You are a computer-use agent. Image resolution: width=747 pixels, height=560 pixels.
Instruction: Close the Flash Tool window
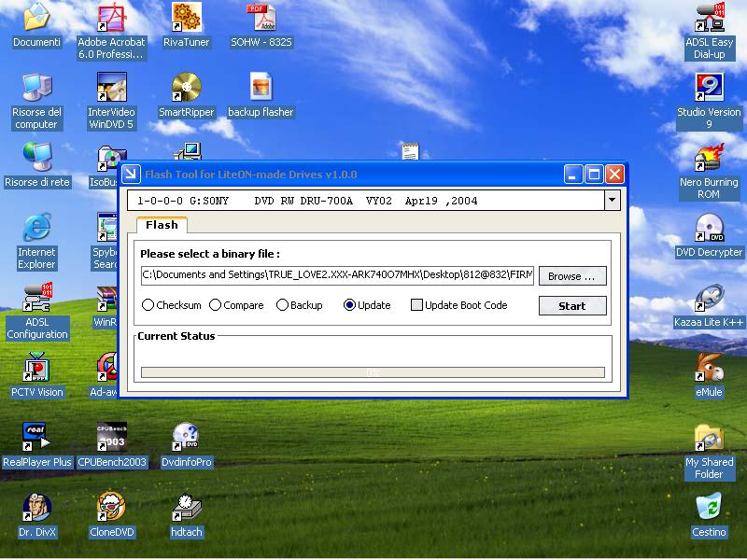[614, 175]
